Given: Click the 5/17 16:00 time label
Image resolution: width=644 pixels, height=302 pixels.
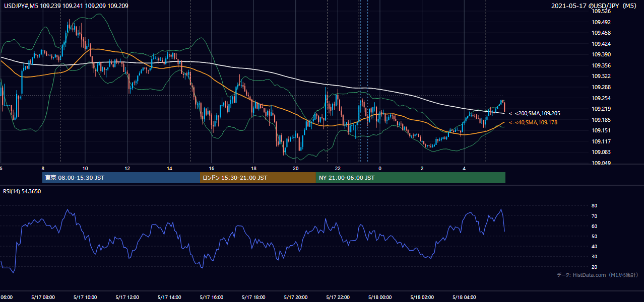Looking at the screenshot, I should (x=211, y=297).
